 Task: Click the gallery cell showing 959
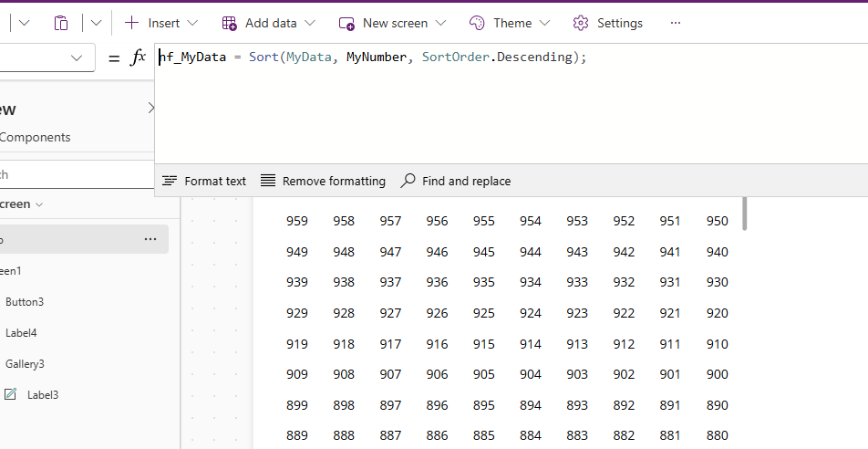coord(297,221)
